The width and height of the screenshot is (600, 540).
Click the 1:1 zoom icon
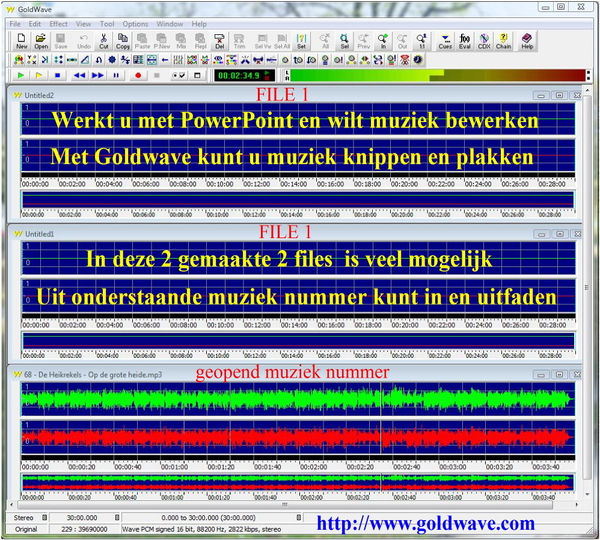click(422, 41)
